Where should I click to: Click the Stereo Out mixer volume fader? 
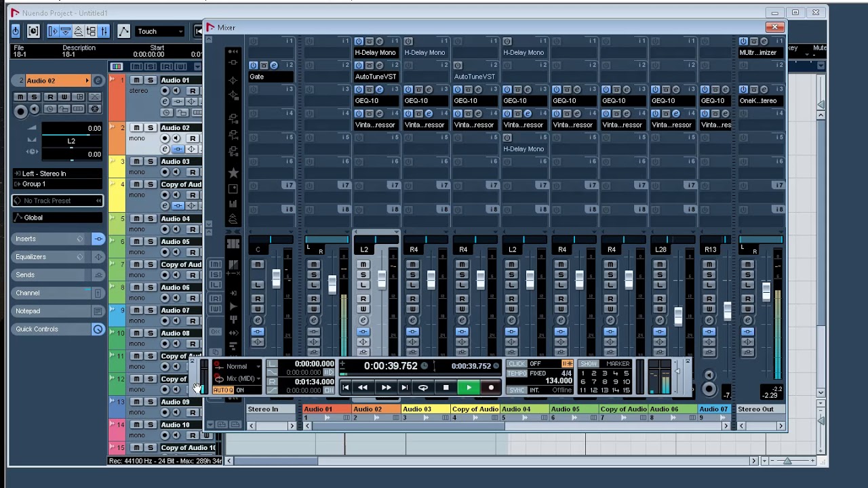[766, 291]
